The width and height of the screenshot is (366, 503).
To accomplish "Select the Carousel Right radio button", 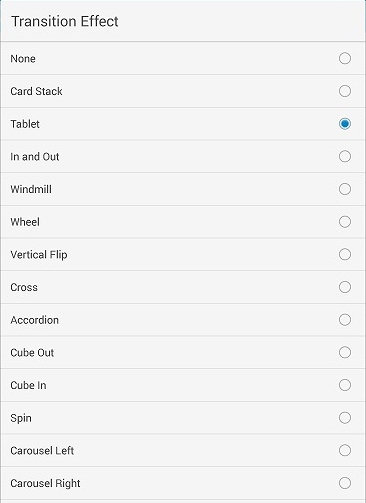I will [x=345, y=483].
